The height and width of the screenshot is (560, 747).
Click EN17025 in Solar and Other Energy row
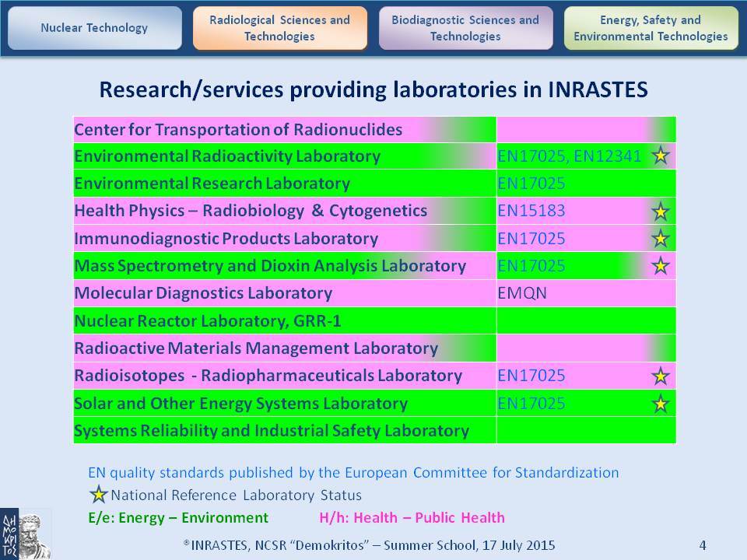tap(531, 404)
